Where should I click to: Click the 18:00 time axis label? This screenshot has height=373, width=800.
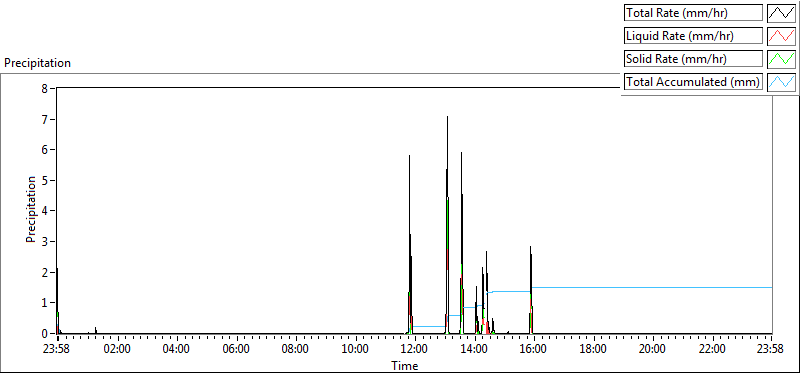[x=593, y=350]
